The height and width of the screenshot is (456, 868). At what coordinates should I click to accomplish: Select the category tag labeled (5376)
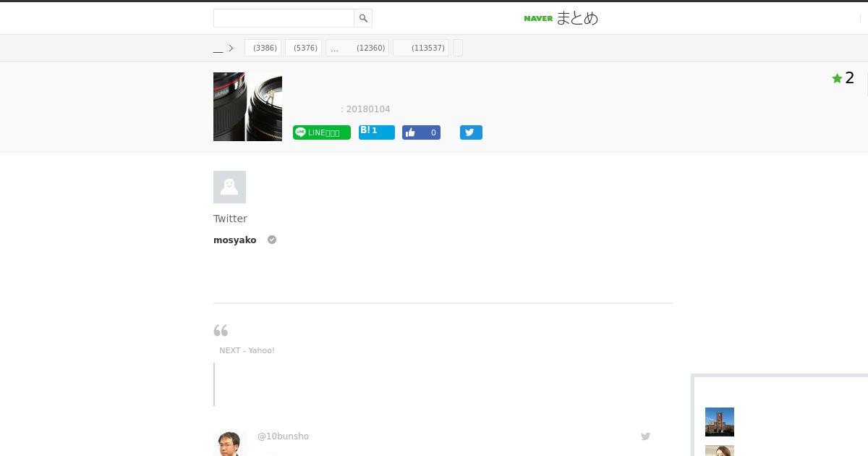304,48
